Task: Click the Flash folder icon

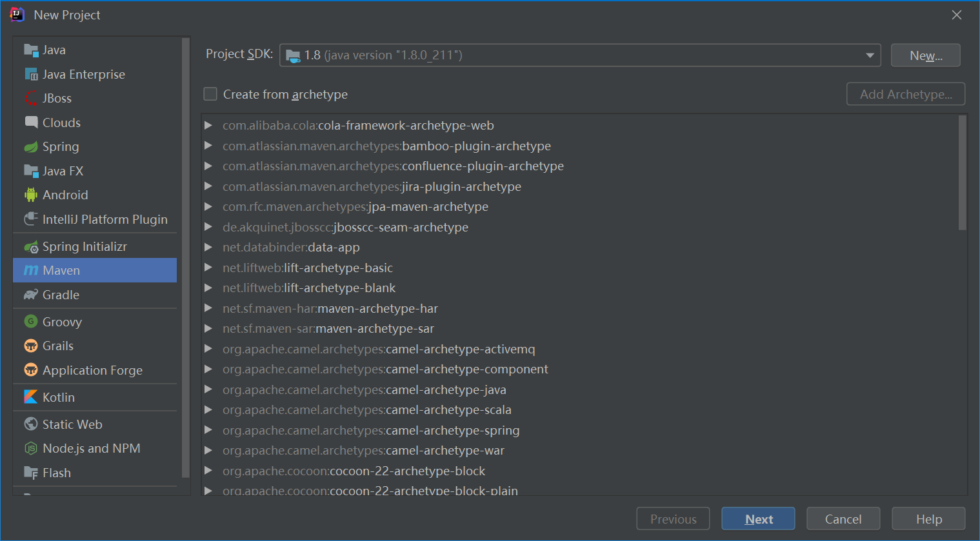Action: point(31,473)
